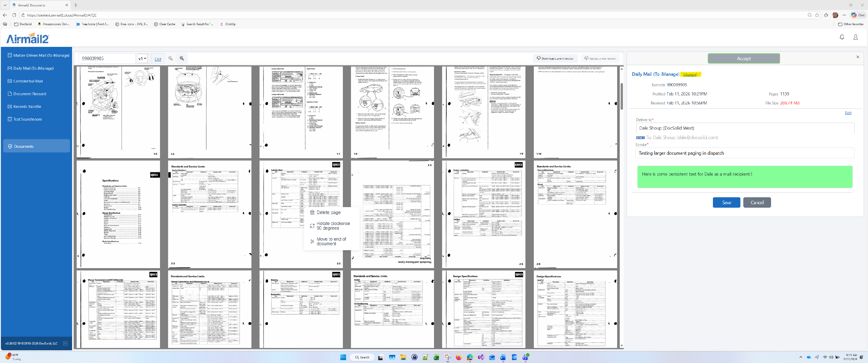Click the zoom out magnifier icon

pyautogui.click(x=170, y=59)
